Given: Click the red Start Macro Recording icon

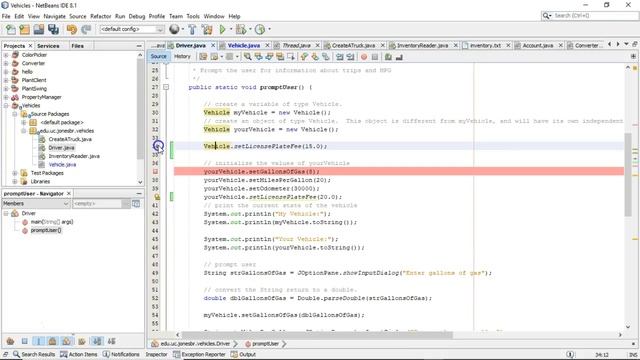Looking at the screenshot, I should point(364,57).
